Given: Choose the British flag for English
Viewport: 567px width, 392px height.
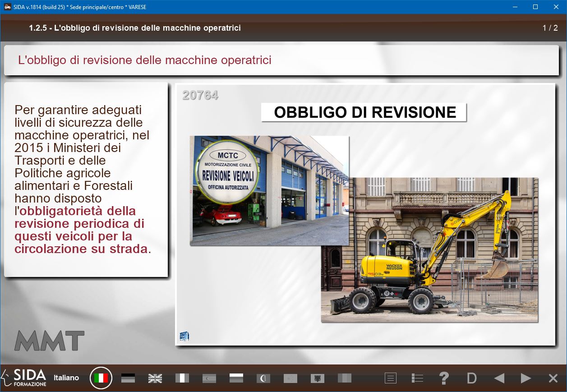Looking at the screenshot, I should (x=155, y=378).
